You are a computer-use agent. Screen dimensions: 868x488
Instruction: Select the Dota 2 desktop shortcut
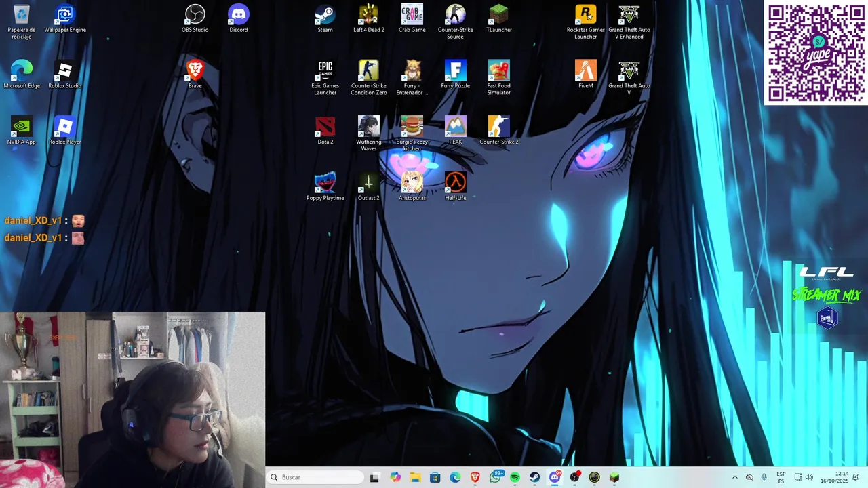[325, 131]
